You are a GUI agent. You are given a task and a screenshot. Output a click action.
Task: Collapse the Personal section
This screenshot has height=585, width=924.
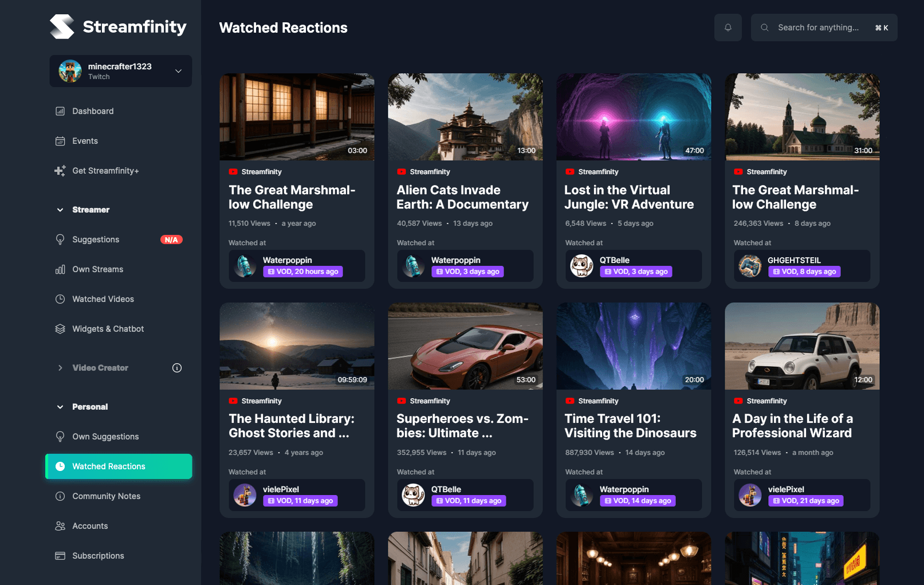click(x=60, y=406)
